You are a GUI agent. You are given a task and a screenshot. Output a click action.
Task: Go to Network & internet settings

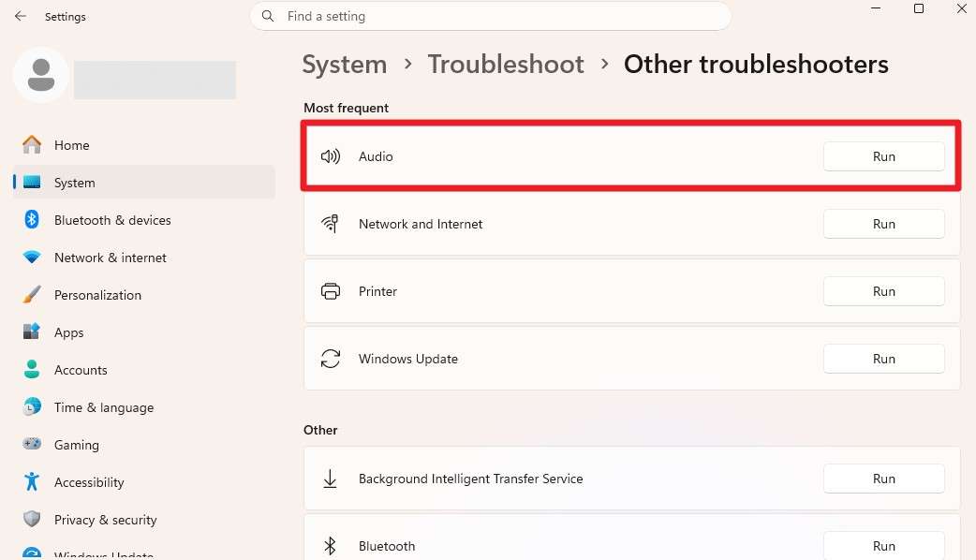click(144, 257)
